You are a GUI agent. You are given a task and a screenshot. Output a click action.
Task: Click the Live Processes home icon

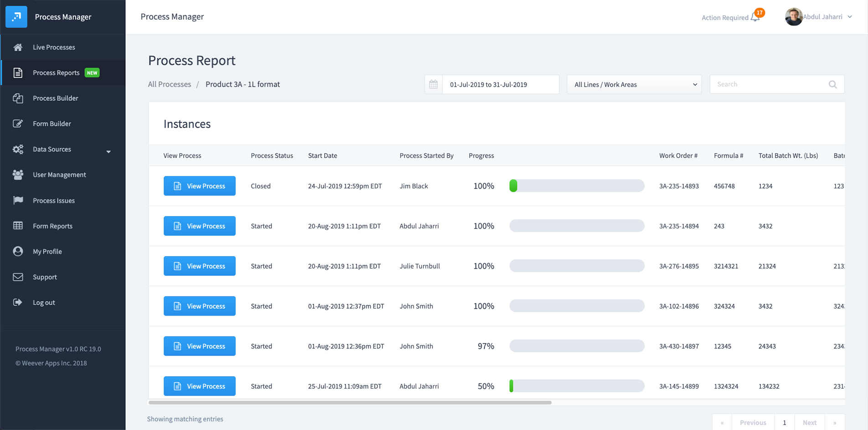coord(18,47)
